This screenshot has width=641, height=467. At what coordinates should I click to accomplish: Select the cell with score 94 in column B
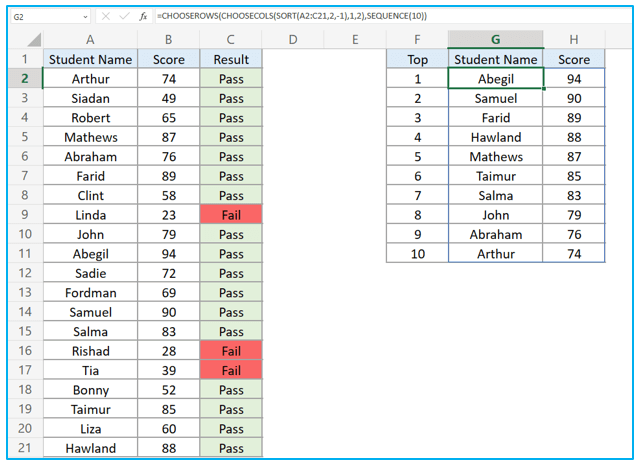(x=168, y=254)
